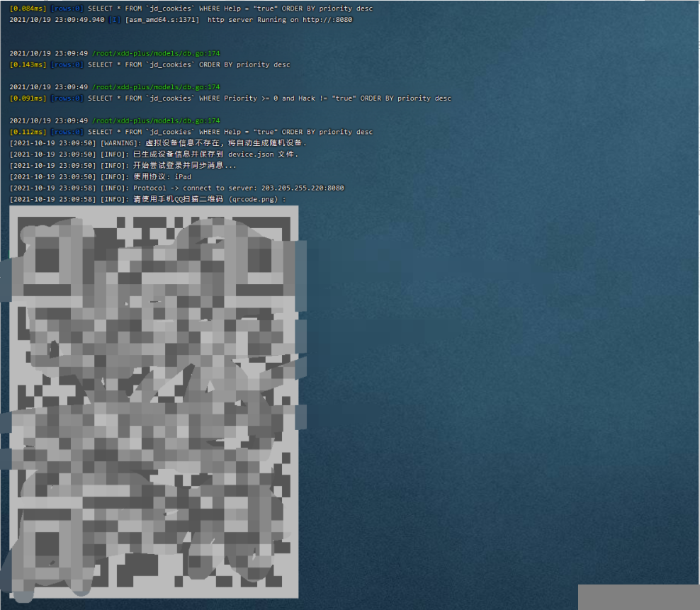
Task: Click the gray rectangle in the bottom-right corner
Action: click(638, 597)
